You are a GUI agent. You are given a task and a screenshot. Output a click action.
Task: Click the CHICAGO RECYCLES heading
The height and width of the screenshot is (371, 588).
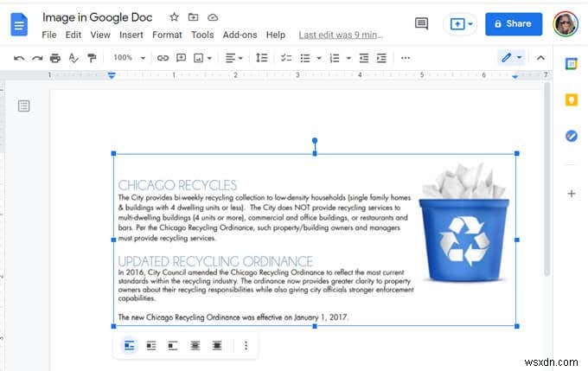[x=177, y=185]
